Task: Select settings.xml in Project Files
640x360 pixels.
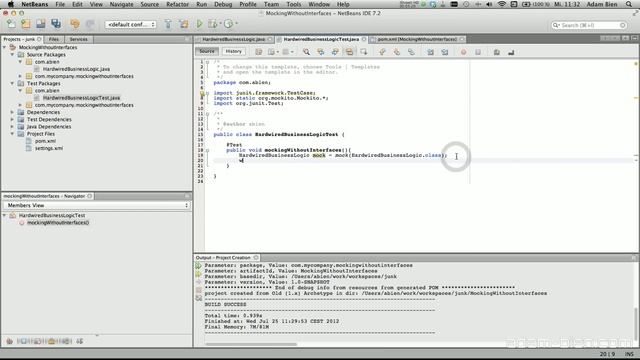Action: coord(49,148)
